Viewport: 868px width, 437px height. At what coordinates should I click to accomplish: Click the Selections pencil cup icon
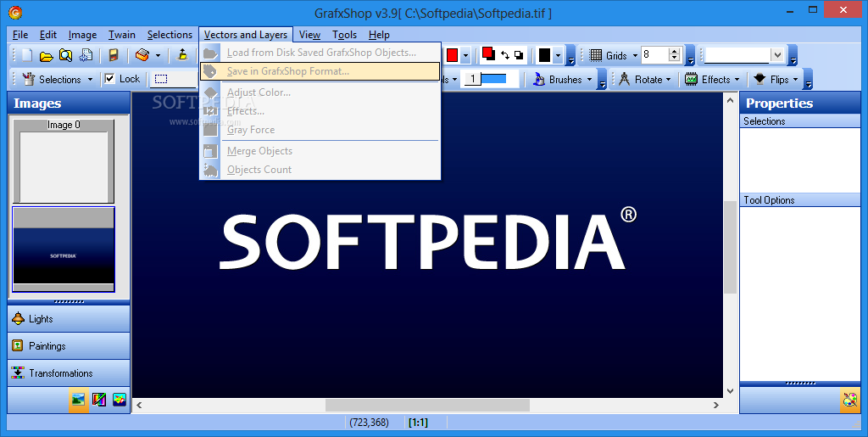coord(28,79)
